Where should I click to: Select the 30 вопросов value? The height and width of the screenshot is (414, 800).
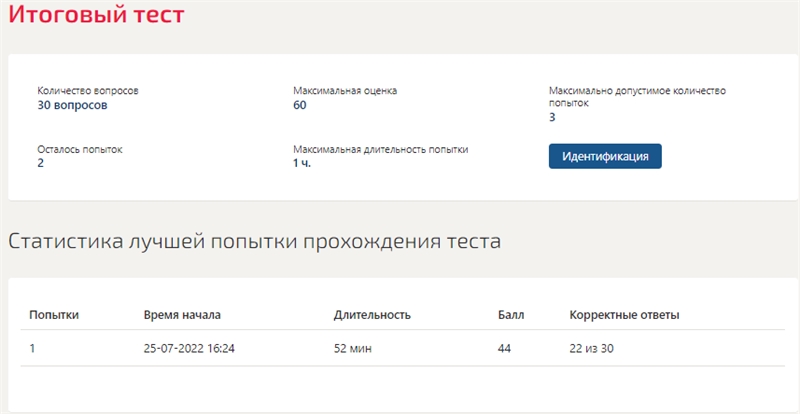72,106
